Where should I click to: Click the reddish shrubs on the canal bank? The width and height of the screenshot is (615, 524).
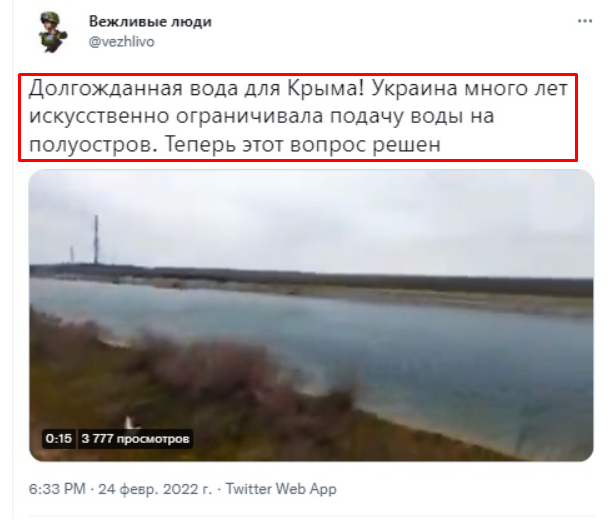[x=204, y=363]
